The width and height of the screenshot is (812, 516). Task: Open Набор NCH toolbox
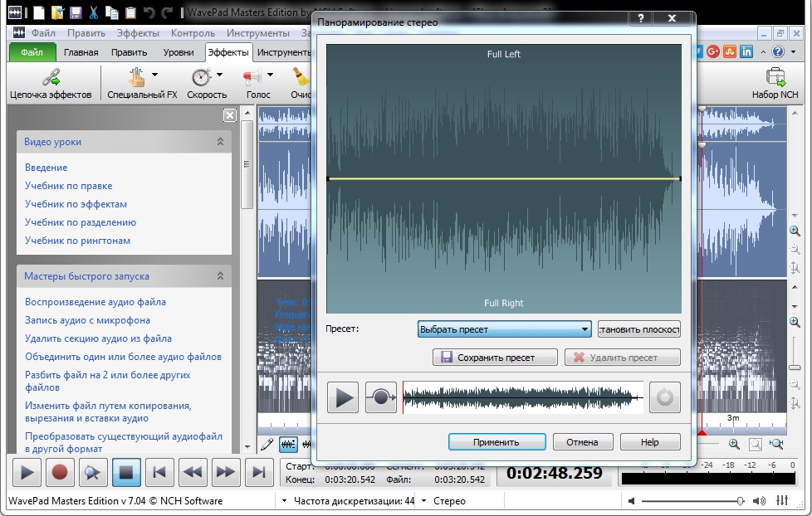[x=775, y=83]
